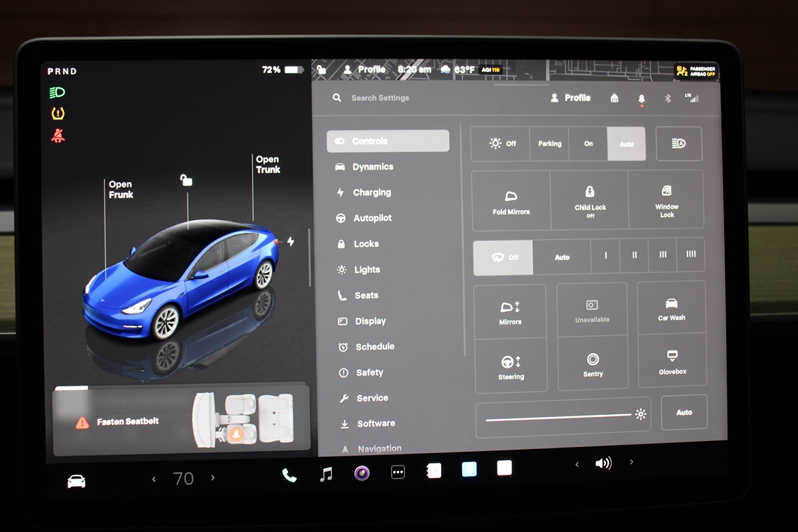Toggle auto high beam headlights

pyautogui.click(x=678, y=144)
